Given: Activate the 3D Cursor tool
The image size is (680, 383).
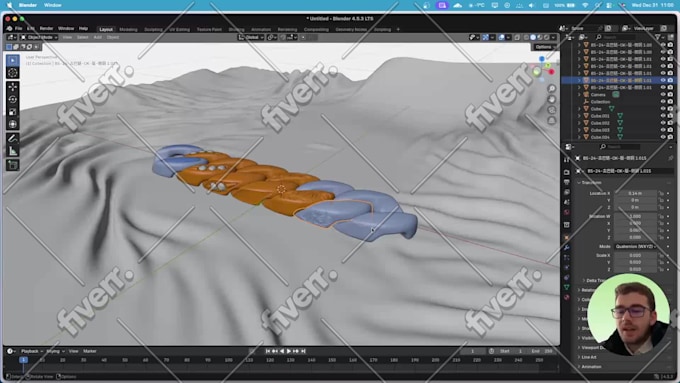Looking at the screenshot, I should tap(13, 73).
